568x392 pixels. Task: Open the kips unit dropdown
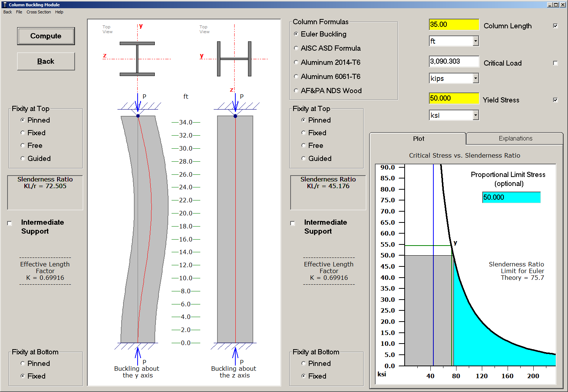tap(474, 78)
